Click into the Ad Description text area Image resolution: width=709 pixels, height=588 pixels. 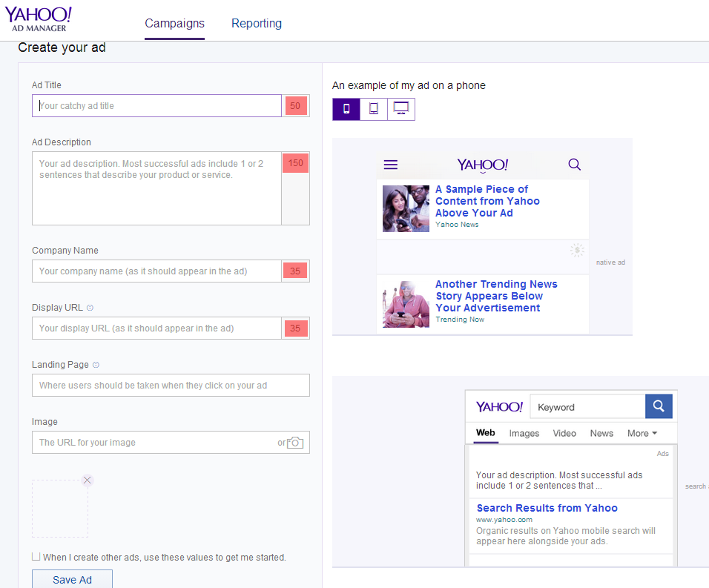(157, 188)
